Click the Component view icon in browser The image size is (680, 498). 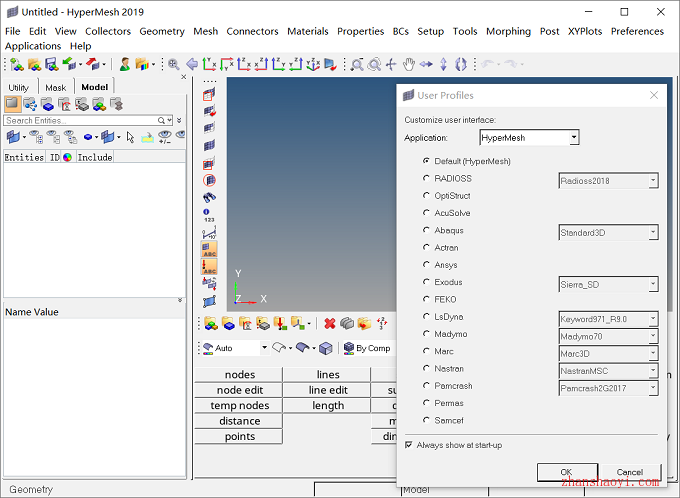point(47,104)
